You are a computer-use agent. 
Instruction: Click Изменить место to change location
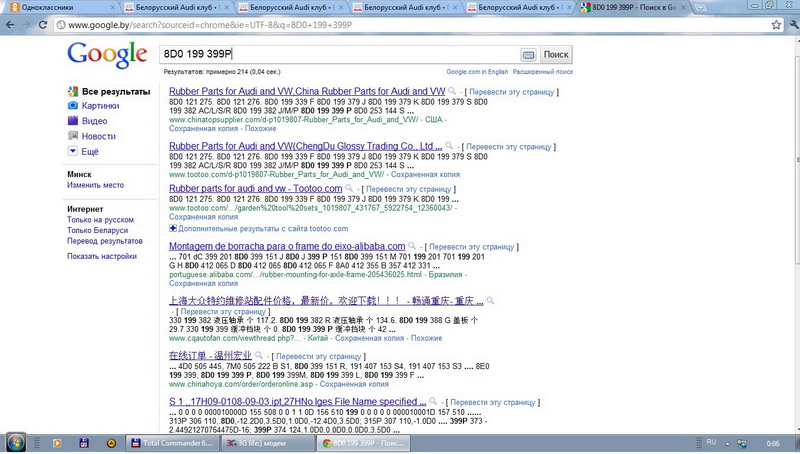(95, 185)
